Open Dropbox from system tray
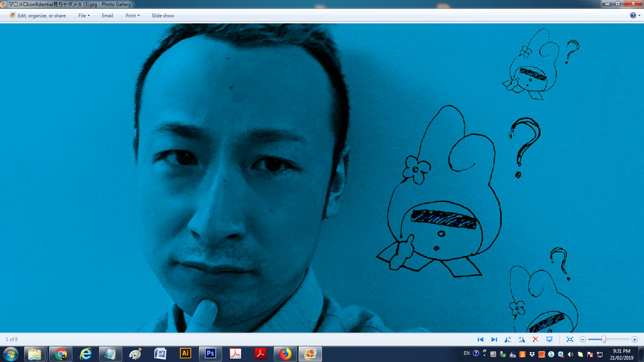Screen dimensions: 644x362 point(532,354)
